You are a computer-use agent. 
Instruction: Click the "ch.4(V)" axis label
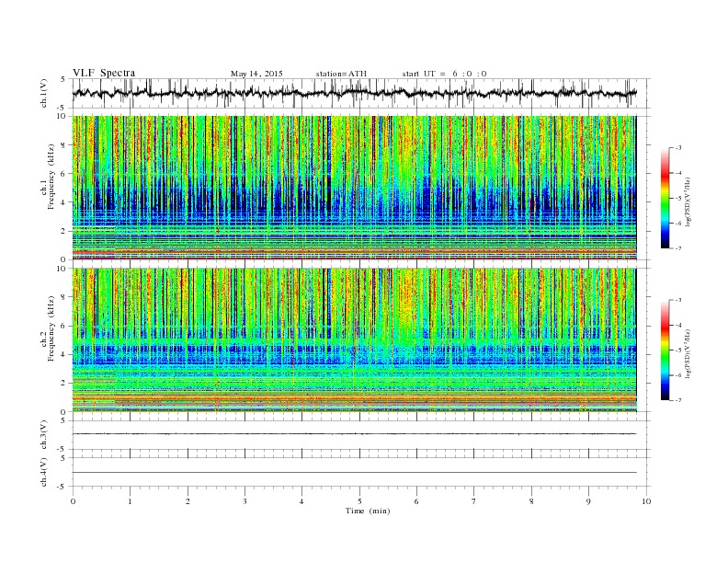[x=43, y=472]
